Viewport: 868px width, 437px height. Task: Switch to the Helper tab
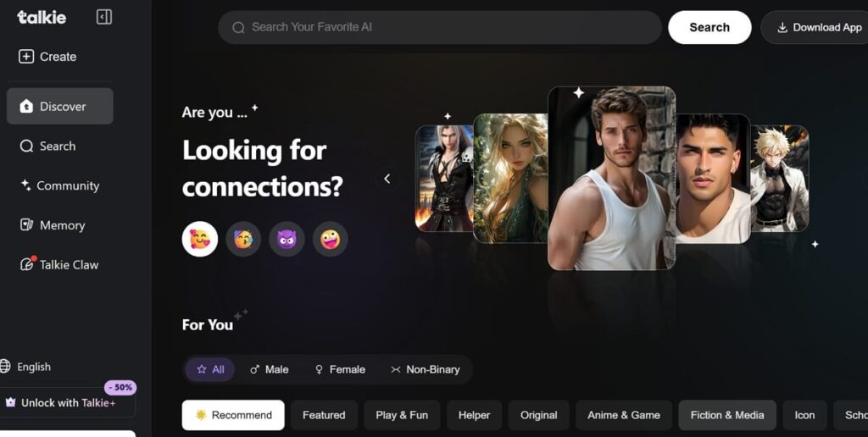click(475, 416)
